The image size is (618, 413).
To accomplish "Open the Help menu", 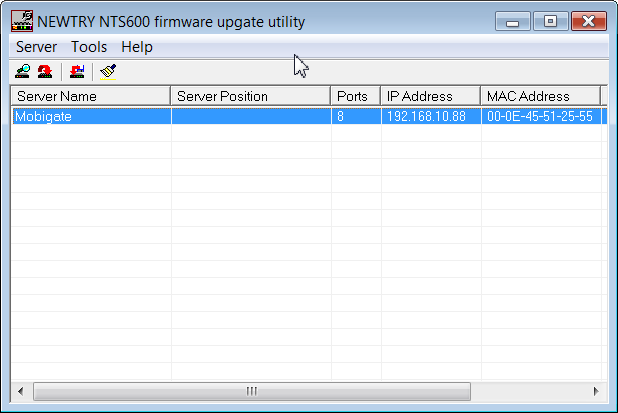I will (x=137, y=47).
